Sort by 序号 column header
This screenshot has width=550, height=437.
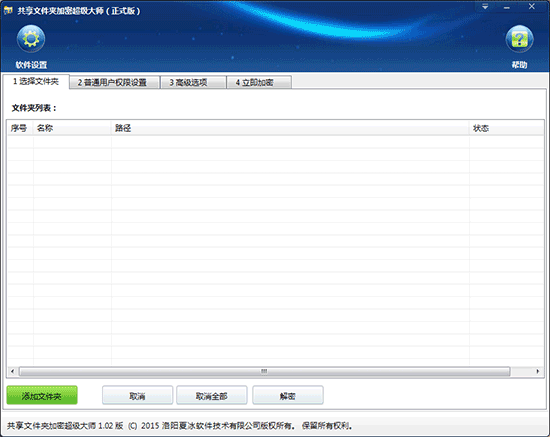[20, 128]
